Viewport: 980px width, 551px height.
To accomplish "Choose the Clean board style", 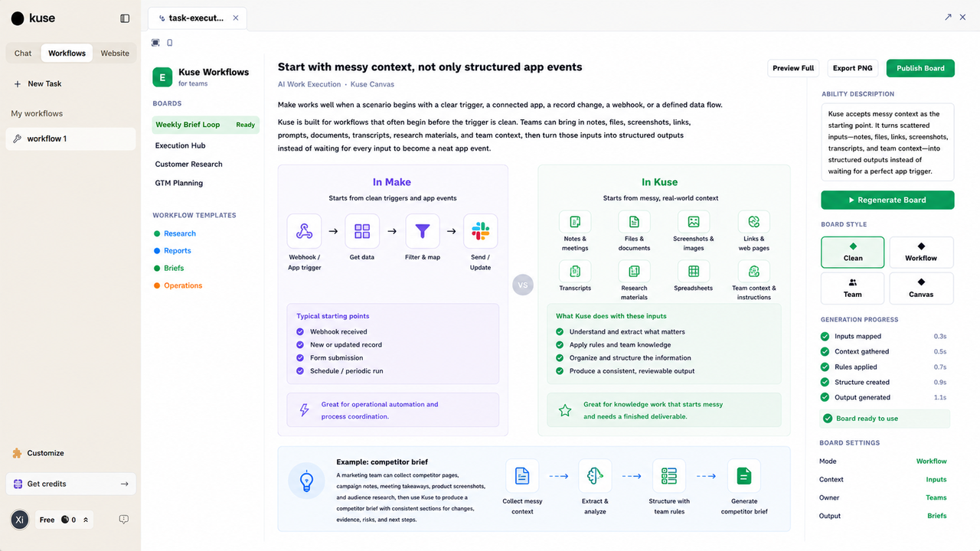I will click(x=852, y=252).
